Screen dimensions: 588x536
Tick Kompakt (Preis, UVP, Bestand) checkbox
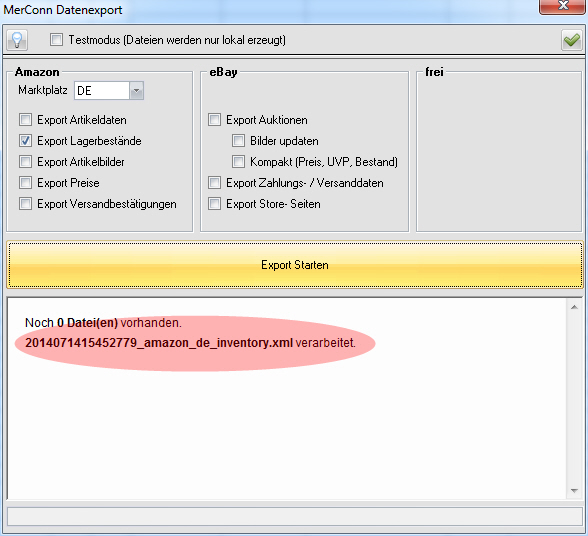[x=238, y=162]
